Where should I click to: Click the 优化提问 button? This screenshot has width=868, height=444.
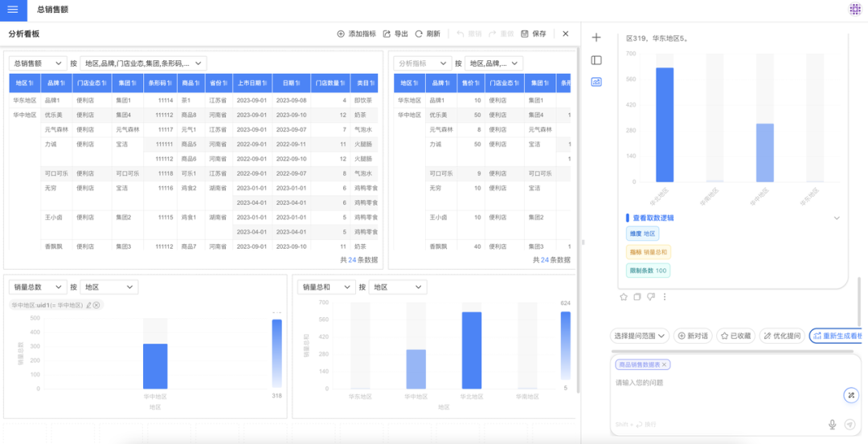coord(782,336)
